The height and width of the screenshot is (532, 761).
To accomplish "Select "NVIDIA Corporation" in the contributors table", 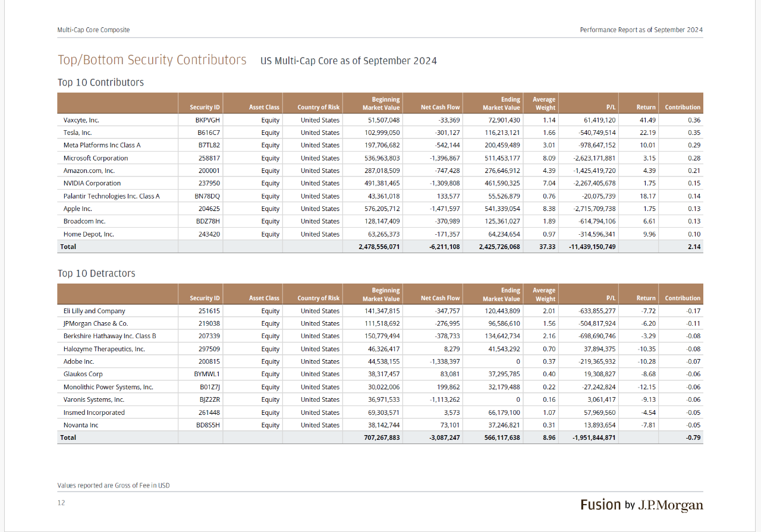I will [92, 183].
